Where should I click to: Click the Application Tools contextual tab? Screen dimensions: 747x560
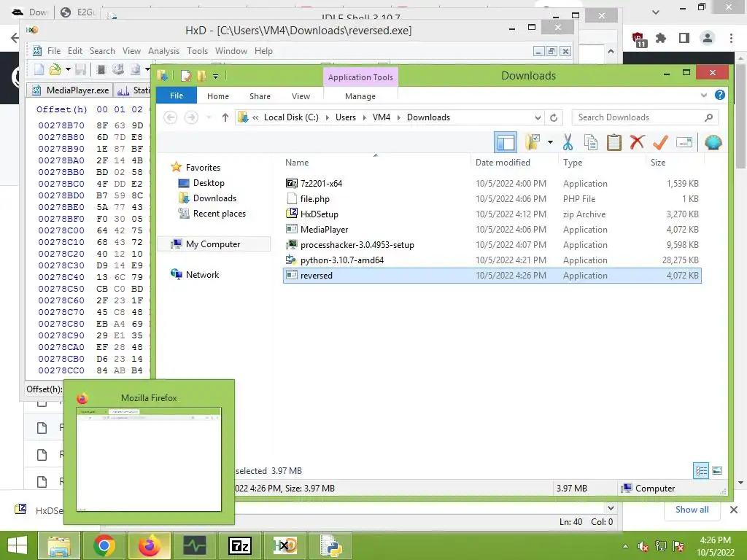click(360, 77)
